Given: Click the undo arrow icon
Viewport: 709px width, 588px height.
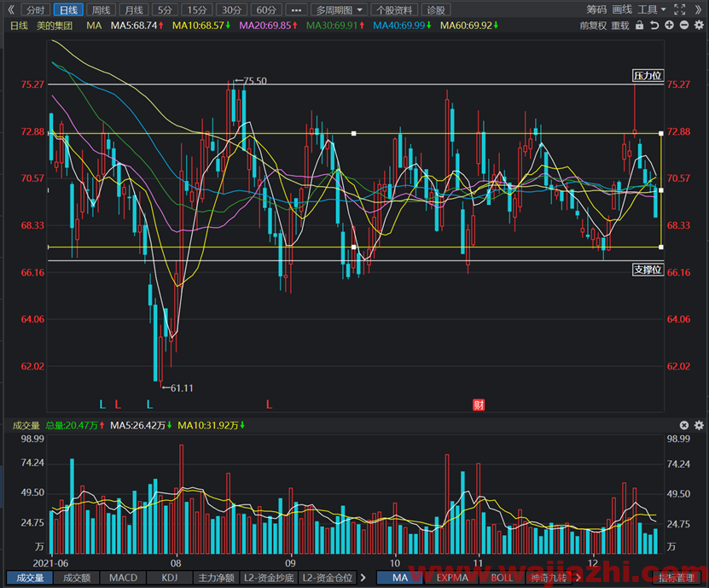Looking at the screenshot, I should (654, 26).
